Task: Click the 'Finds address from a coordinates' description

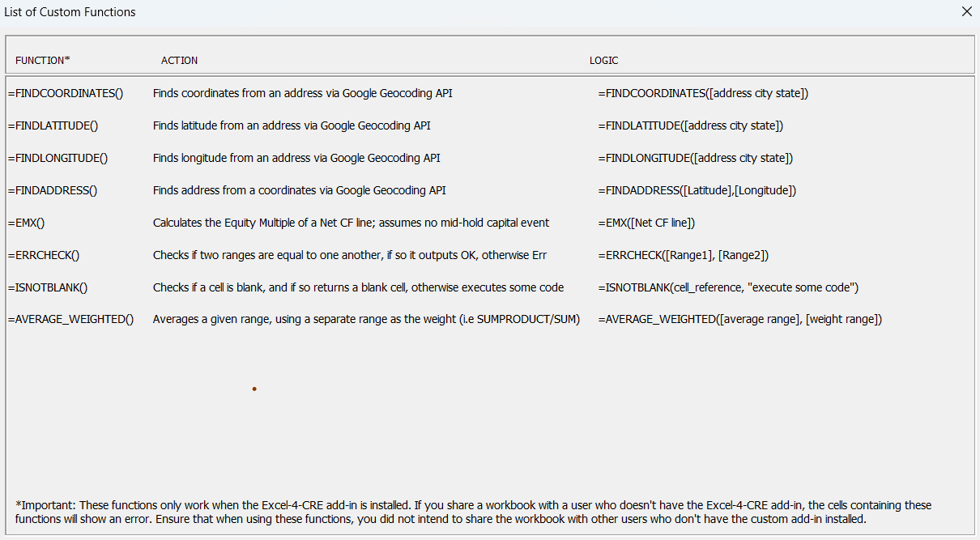Action: pyautogui.click(x=299, y=190)
